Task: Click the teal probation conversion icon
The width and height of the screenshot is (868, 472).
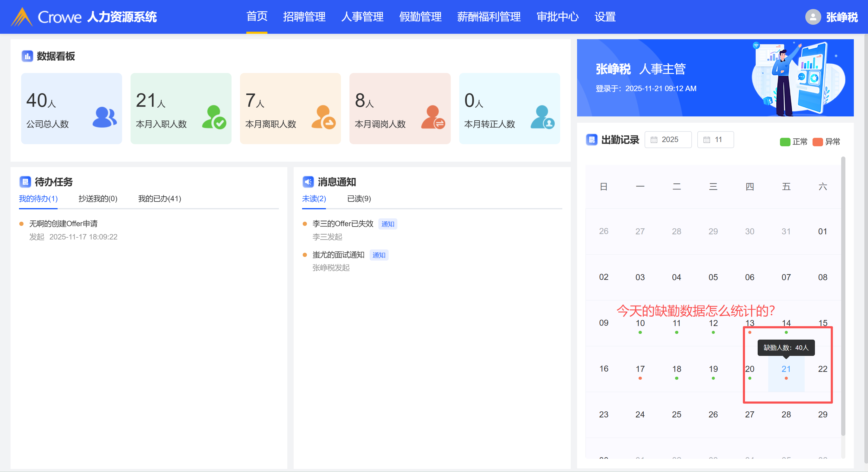Action: (x=542, y=117)
